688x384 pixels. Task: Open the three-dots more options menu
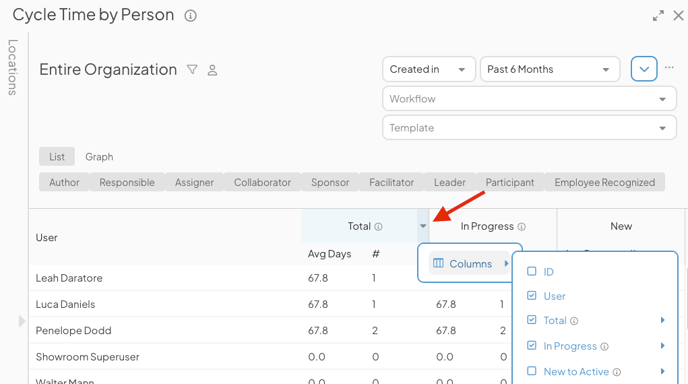[669, 68]
